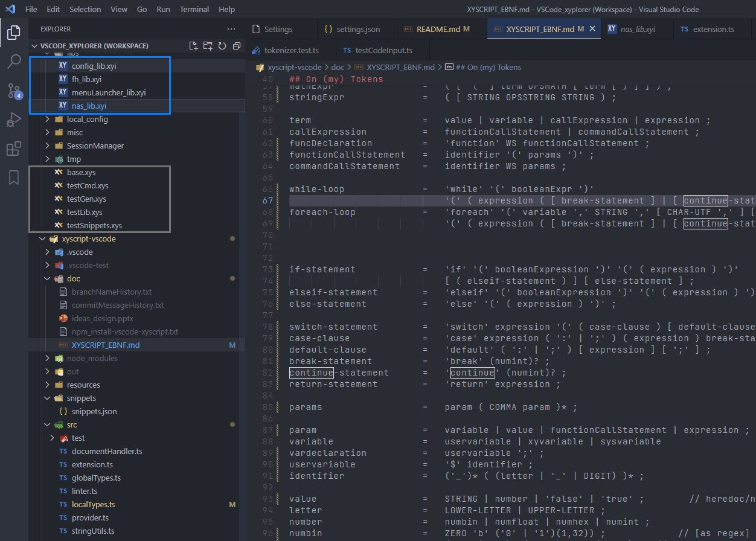Expand the local_config folder
The image size is (756, 541).
pos(87,119)
